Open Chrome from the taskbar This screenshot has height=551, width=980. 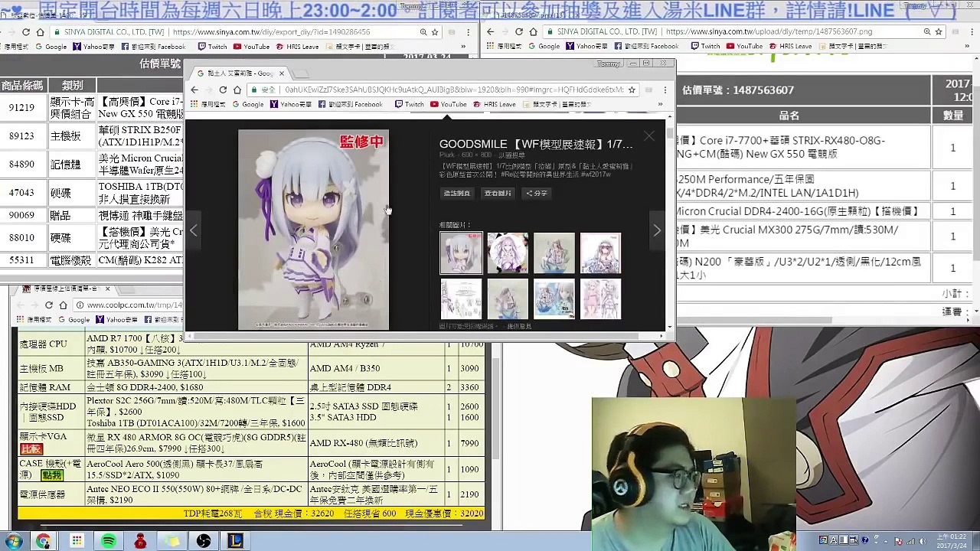click(x=43, y=541)
